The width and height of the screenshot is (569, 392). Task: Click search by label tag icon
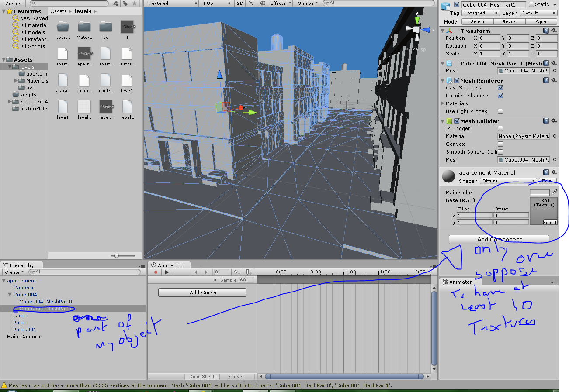tap(125, 3)
